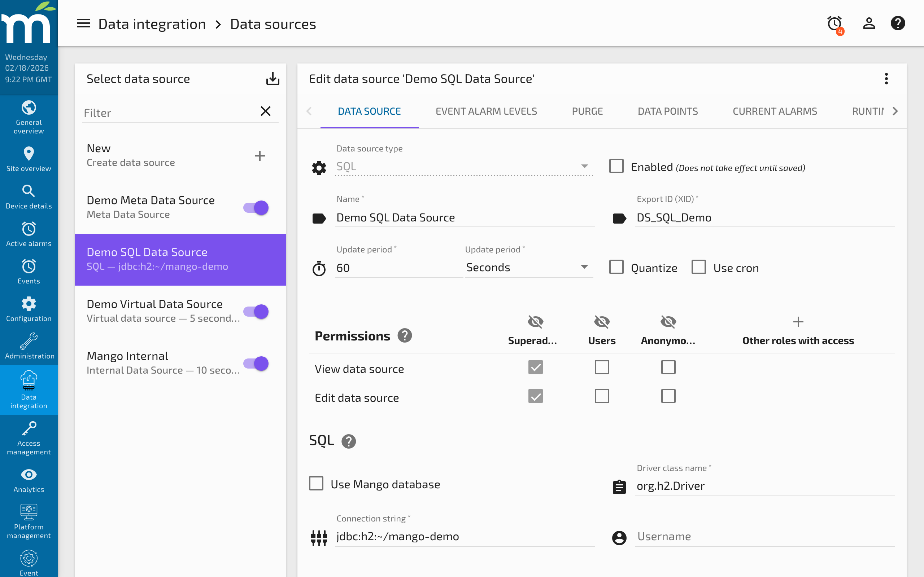Select the Analytics sidebar icon

coord(29,474)
